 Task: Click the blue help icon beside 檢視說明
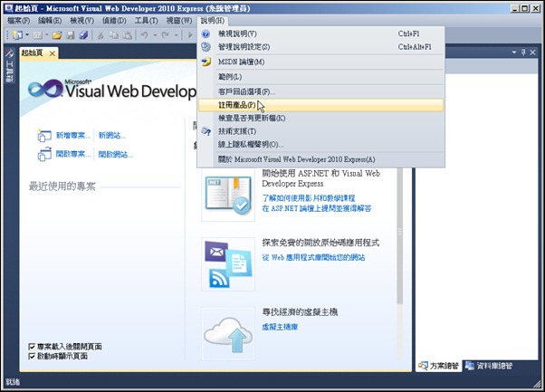[x=206, y=33]
